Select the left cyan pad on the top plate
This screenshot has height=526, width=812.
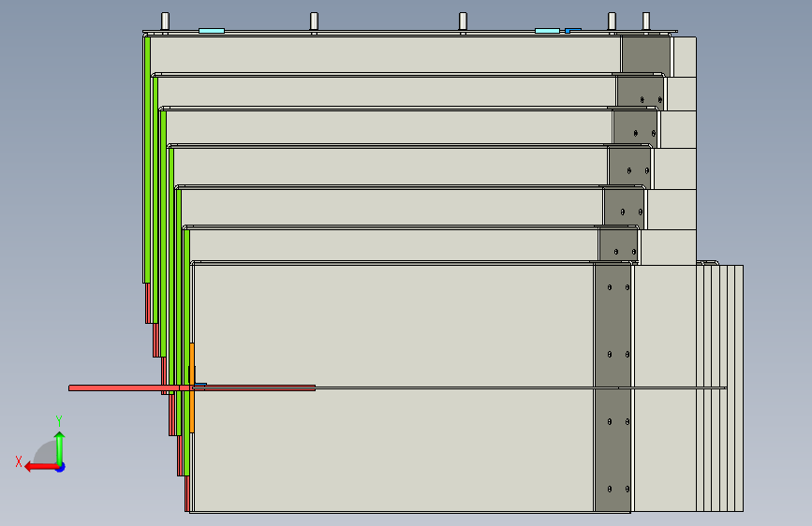point(212,31)
